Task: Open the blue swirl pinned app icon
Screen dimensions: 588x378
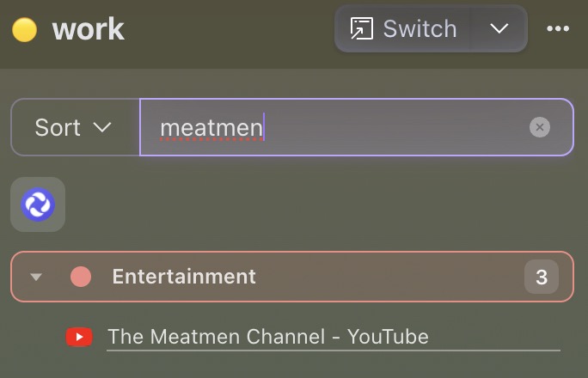Action: point(38,204)
